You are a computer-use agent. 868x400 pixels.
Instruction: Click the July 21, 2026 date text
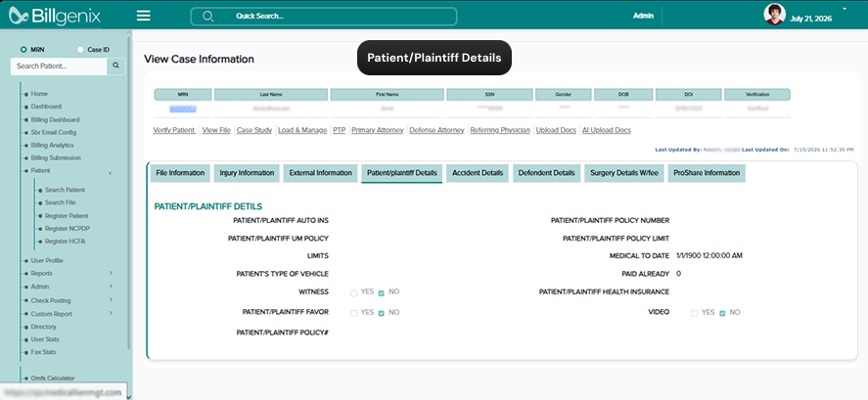[x=810, y=19]
